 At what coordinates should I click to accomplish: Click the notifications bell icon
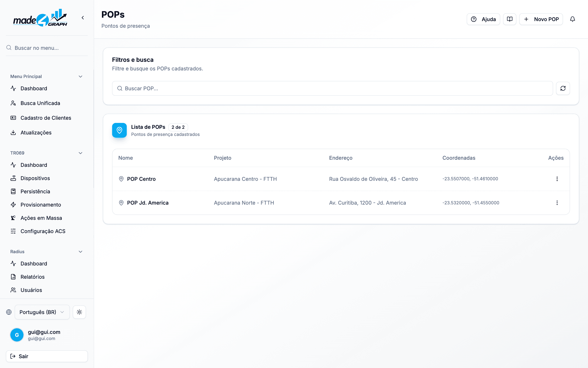click(x=572, y=19)
